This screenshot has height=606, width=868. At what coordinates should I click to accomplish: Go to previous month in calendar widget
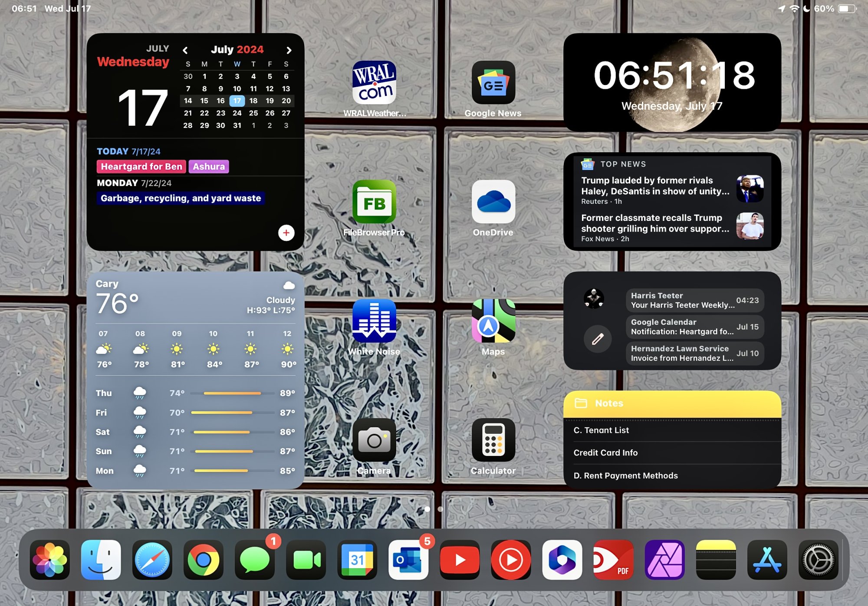pos(185,50)
